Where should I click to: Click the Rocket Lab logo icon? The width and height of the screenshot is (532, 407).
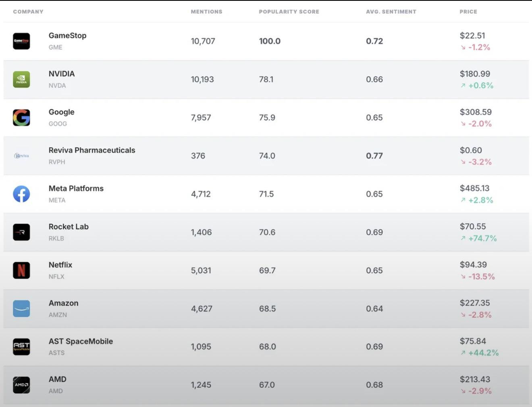coord(21,232)
